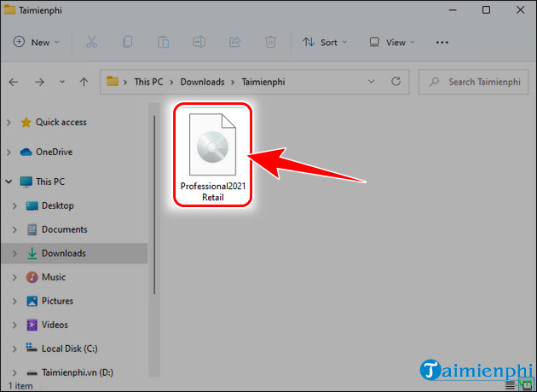The image size is (537, 392).
Task: Open the See more three-dots menu
Action: tap(442, 43)
